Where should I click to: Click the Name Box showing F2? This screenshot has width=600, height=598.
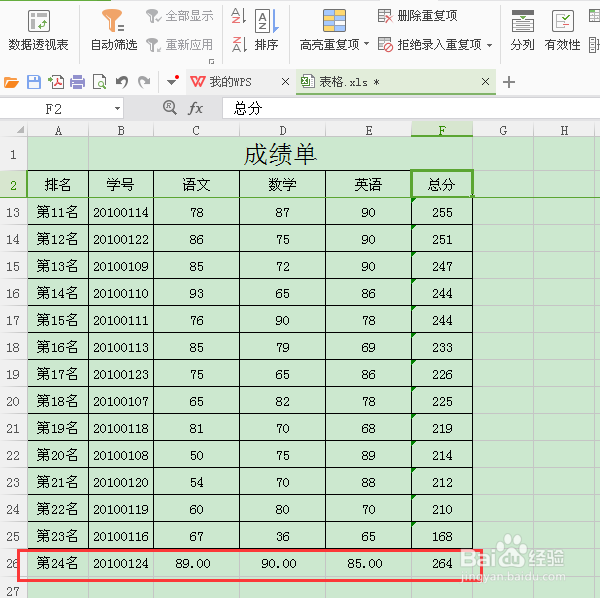point(54,109)
